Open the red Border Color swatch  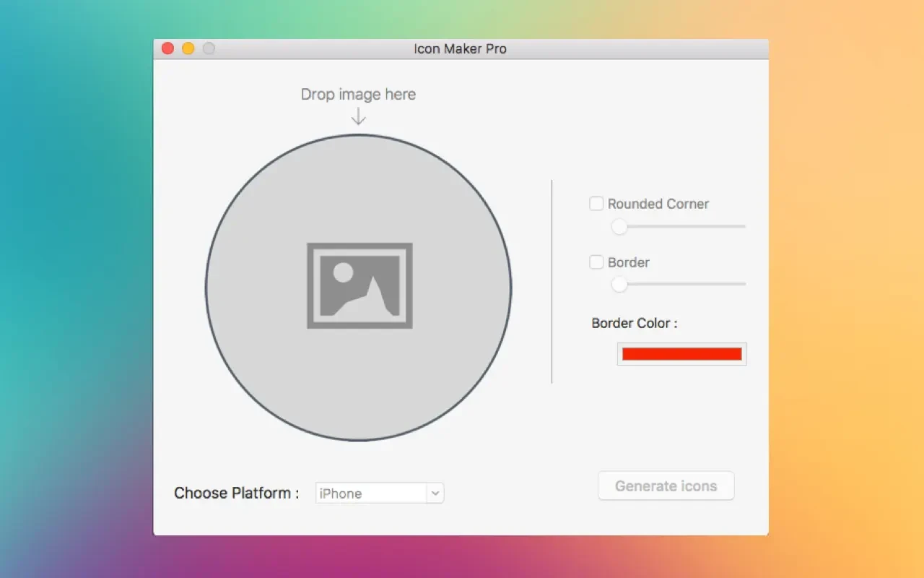click(x=681, y=353)
